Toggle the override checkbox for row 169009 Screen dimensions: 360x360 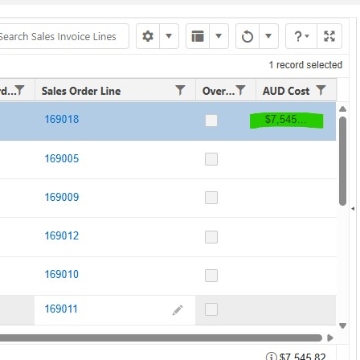point(211,197)
